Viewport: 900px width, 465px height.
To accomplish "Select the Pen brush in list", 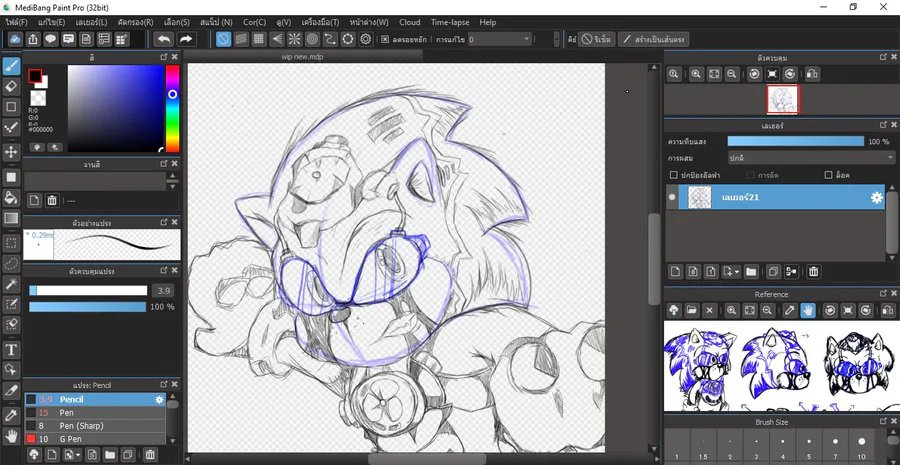I will tap(95, 413).
